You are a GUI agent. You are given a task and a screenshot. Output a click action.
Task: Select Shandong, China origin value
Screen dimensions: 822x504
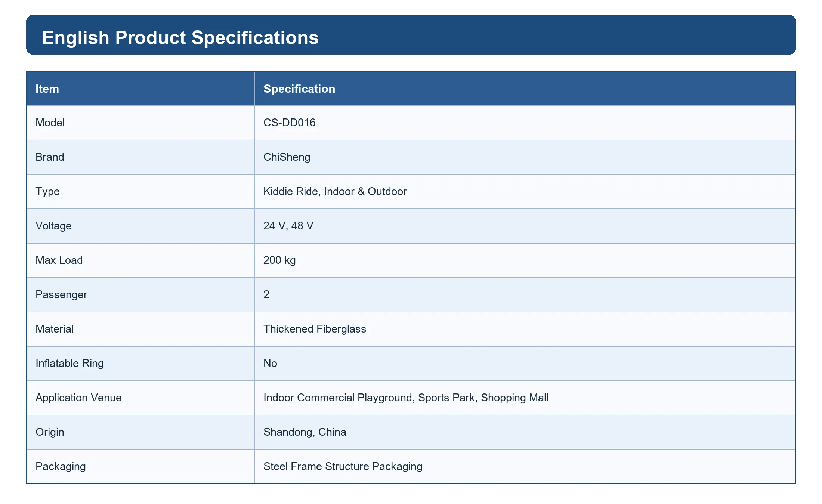click(x=305, y=432)
